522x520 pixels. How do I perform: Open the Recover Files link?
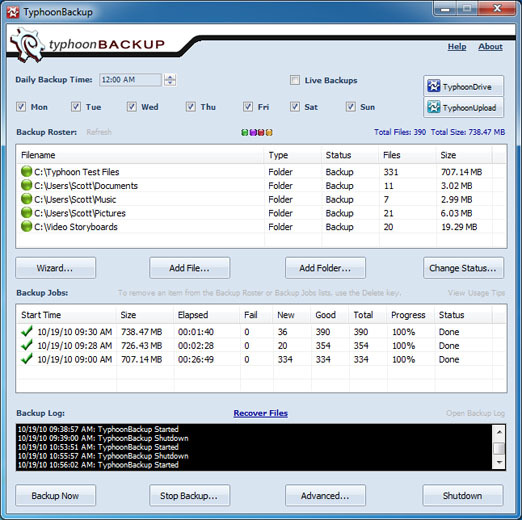click(261, 413)
